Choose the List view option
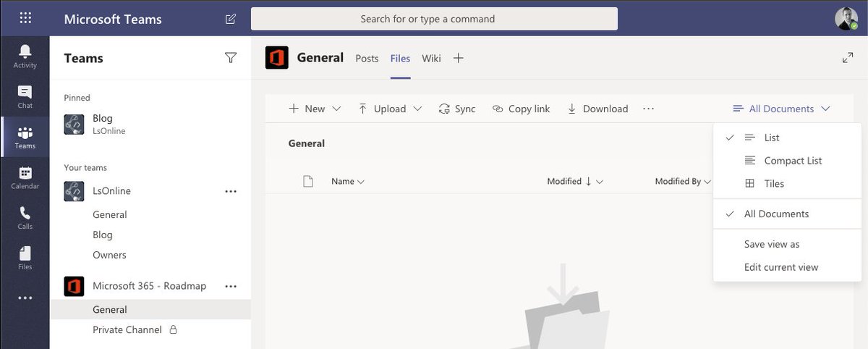The image size is (868, 349). pos(787,138)
